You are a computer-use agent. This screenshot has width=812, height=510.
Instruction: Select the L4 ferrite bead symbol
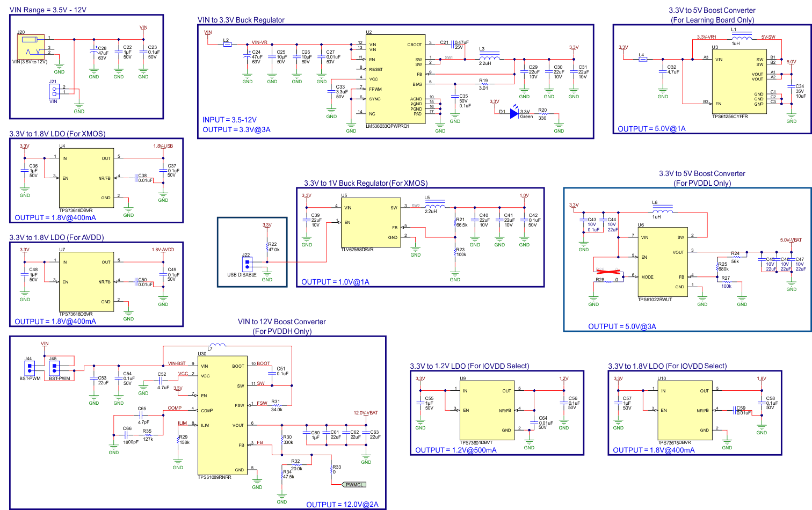[643, 59]
